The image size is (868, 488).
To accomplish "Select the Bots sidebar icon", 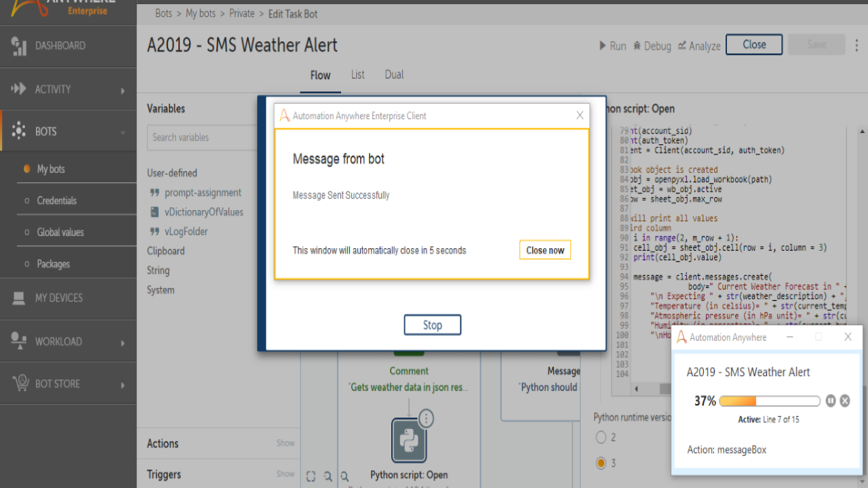I will [x=18, y=131].
